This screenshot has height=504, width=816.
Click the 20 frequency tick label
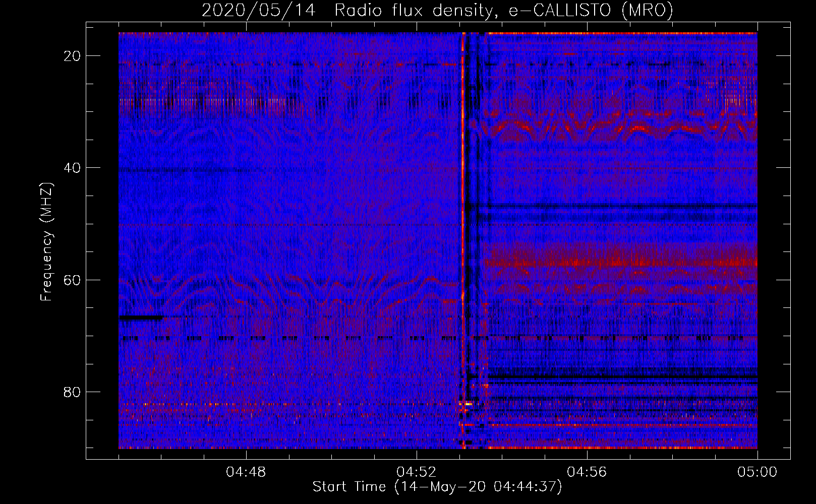[x=72, y=56]
